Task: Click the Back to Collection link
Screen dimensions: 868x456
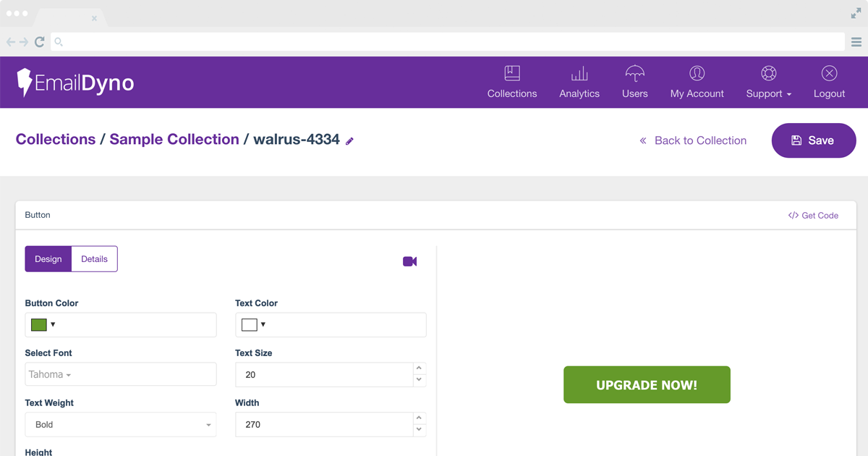Action: click(693, 140)
